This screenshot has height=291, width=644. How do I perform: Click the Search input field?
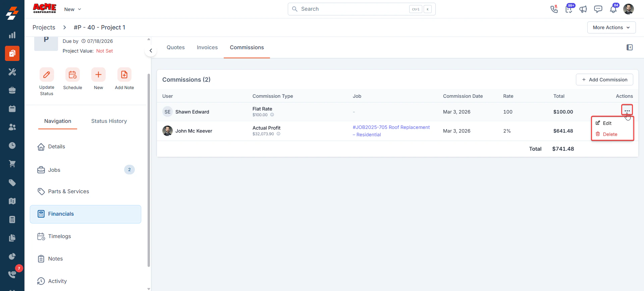(x=362, y=9)
